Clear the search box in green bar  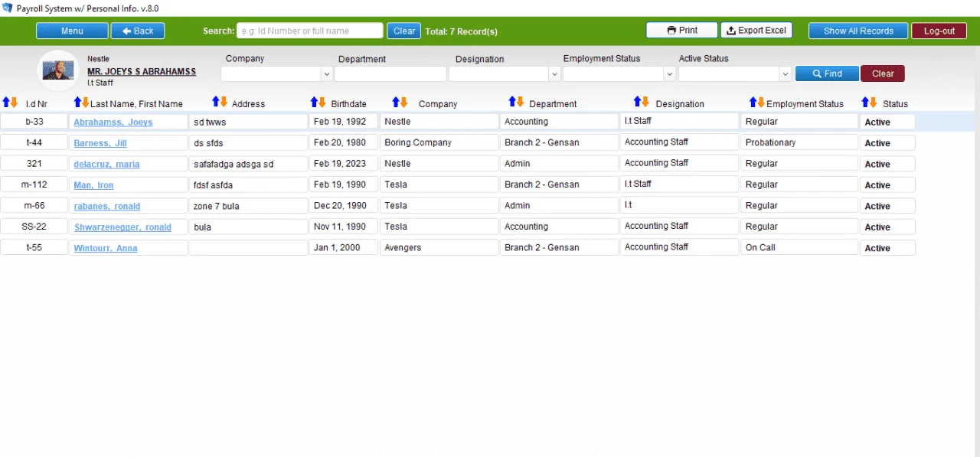[x=404, y=31]
